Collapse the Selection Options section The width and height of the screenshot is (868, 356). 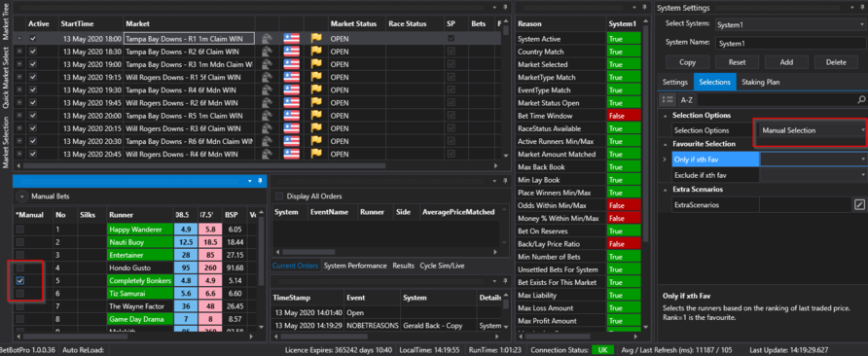pyautogui.click(x=665, y=116)
